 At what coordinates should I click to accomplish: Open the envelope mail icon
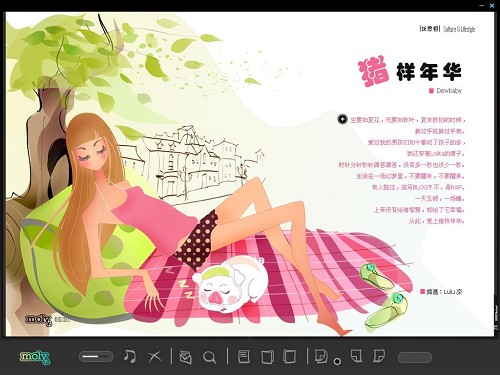tap(185, 357)
